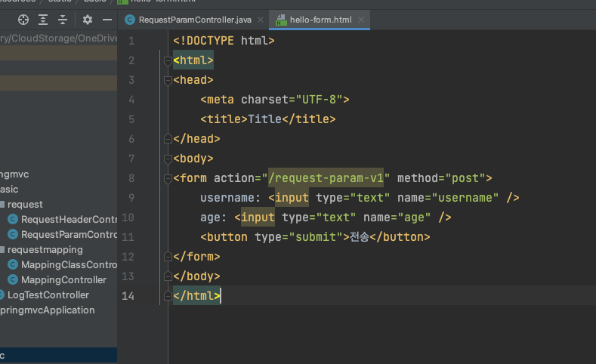This screenshot has height=364, width=596.
Task: Fold the closing head marker on line 6
Action: point(168,139)
